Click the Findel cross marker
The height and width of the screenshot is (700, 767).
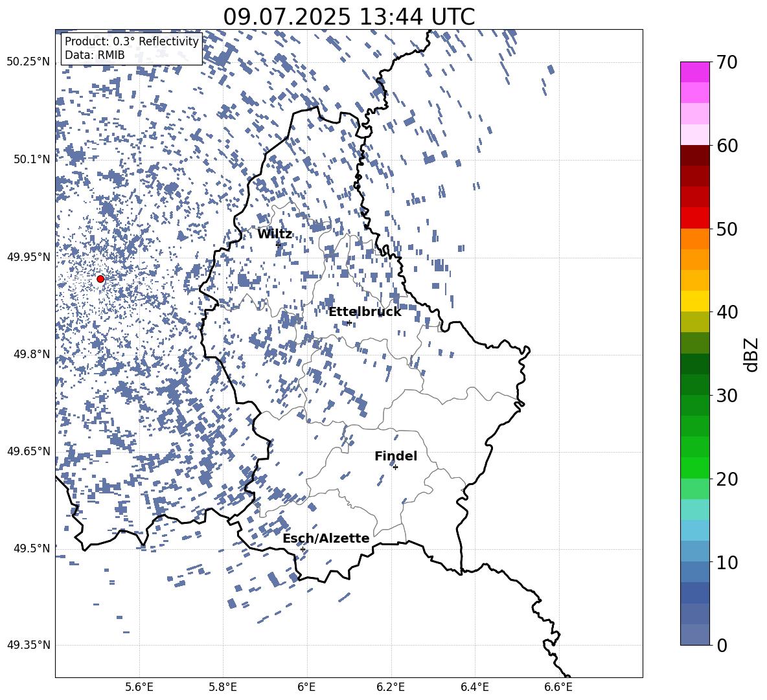coord(395,468)
